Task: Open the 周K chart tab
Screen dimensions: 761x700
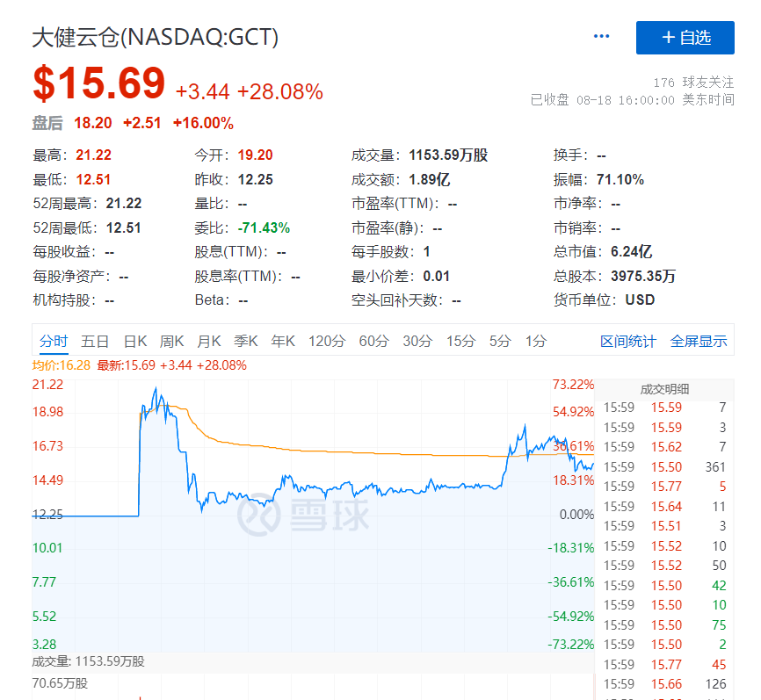Action: [172, 341]
